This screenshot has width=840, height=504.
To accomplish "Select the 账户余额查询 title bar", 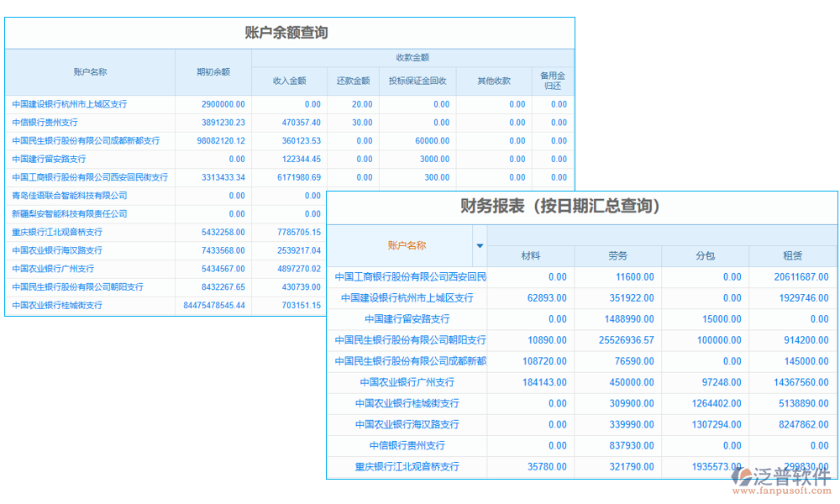I will click(x=290, y=31).
